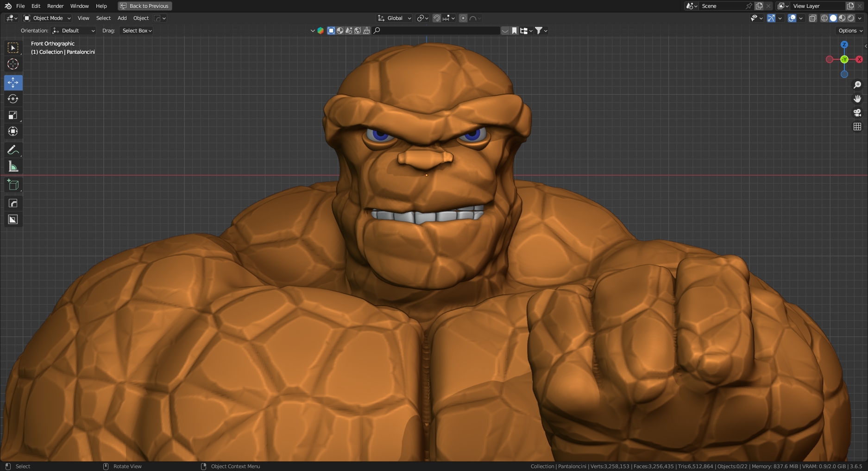868x471 pixels.
Task: Click the Move view hand icon
Action: click(x=857, y=99)
